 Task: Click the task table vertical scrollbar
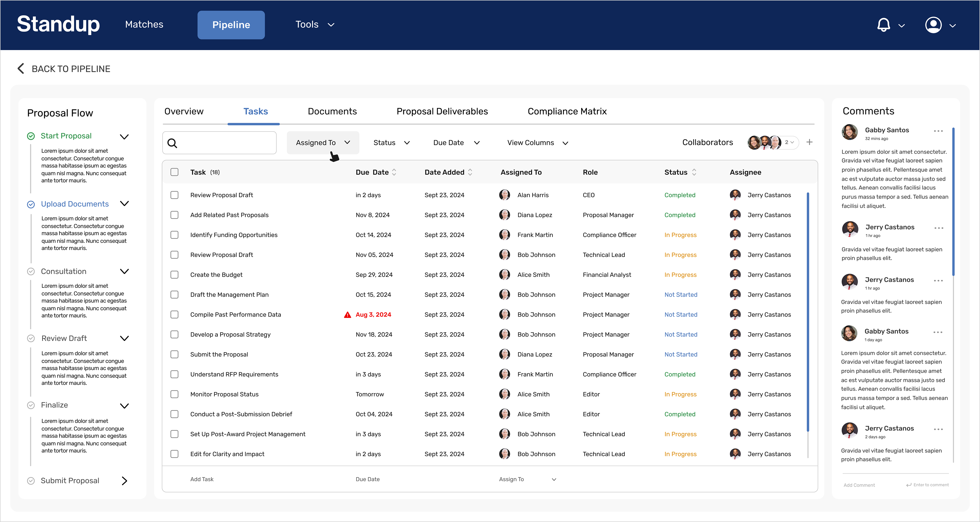[x=808, y=312]
